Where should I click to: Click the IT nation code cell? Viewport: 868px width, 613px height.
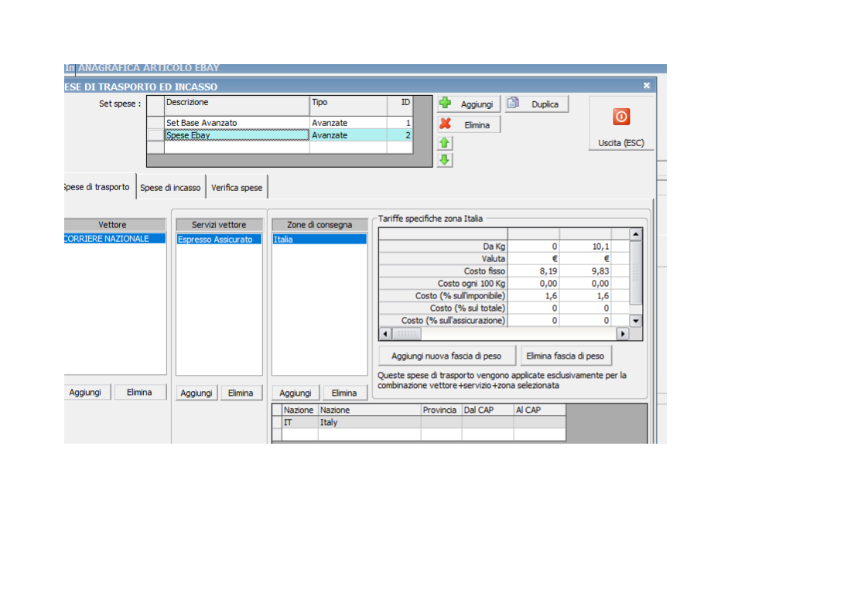[300, 422]
